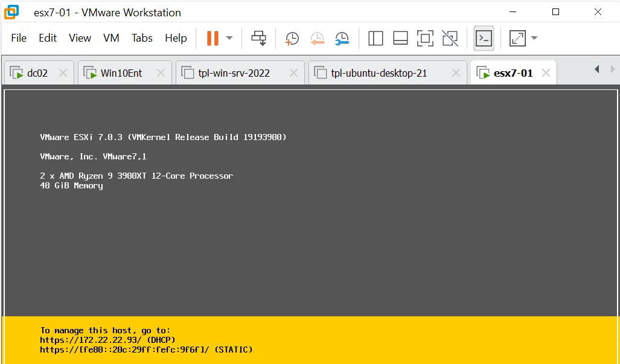
Task: Close the Win10Ent tab
Action: 161,72
